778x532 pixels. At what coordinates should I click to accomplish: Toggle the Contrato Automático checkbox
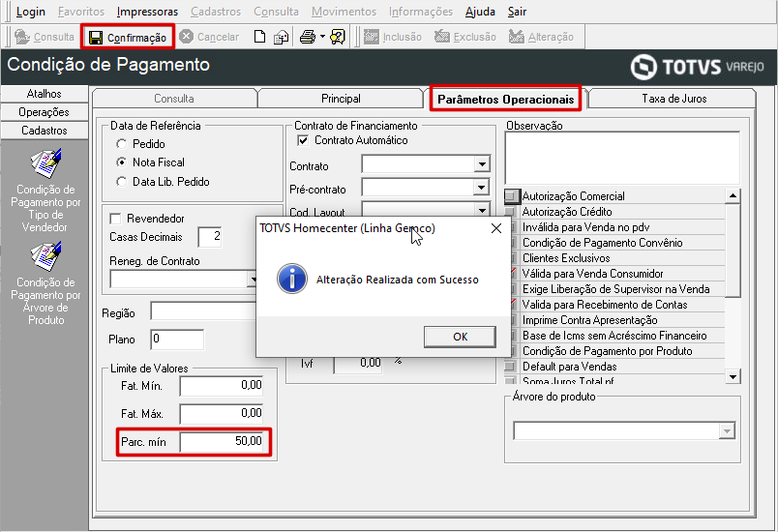pyautogui.click(x=303, y=140)
